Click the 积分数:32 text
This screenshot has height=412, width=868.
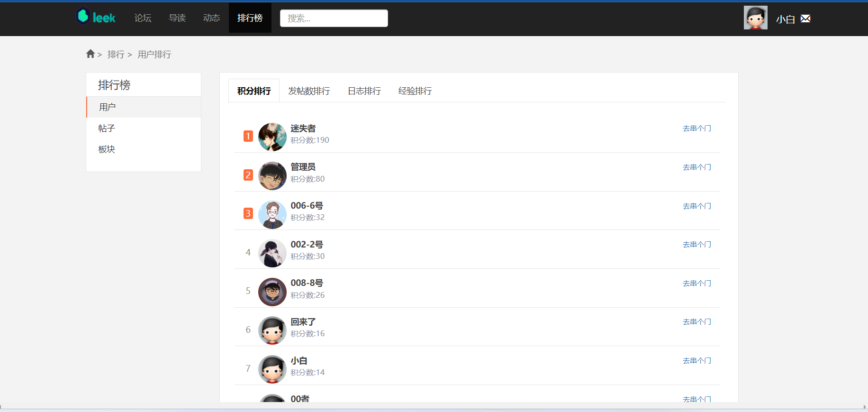(307, 218)
